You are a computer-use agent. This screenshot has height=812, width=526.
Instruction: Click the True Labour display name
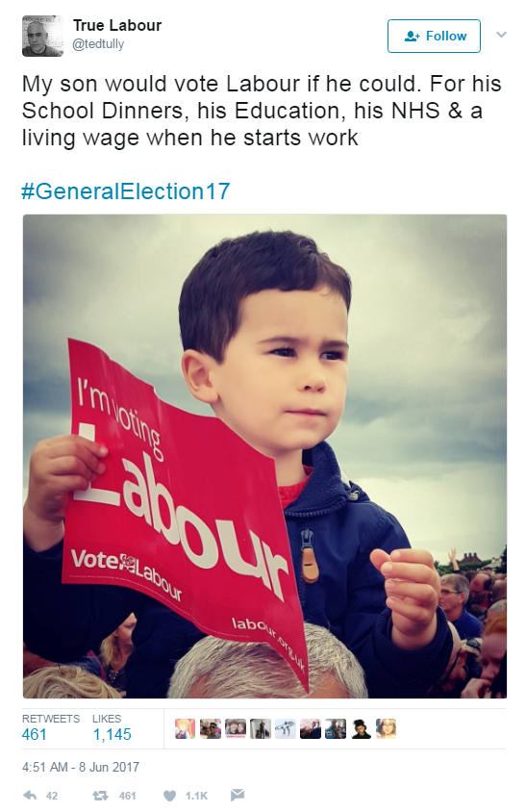coord(117,25)
